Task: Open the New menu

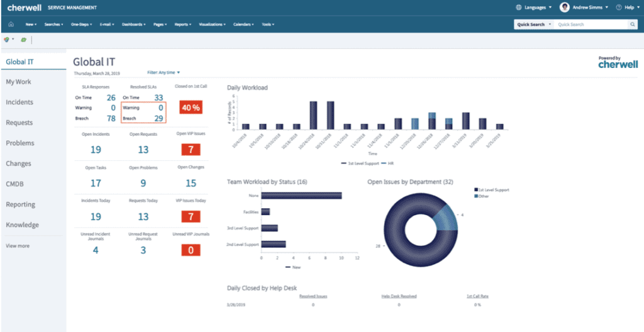Action: point(31,25)
